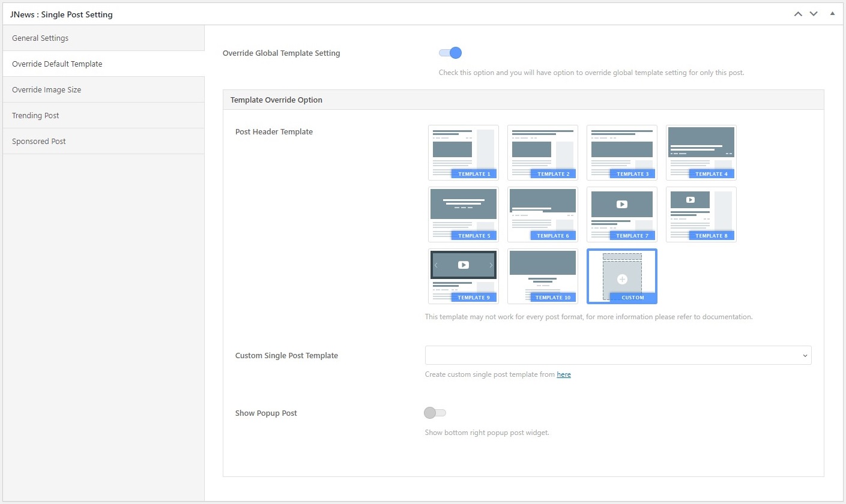Image resolution: width=846 pixels, height=504 pixels.
Task: Select the Custom template option
Action: point(622,276)
